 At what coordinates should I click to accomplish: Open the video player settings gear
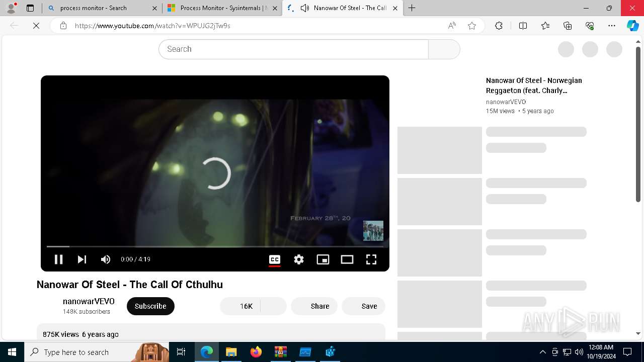299,259
